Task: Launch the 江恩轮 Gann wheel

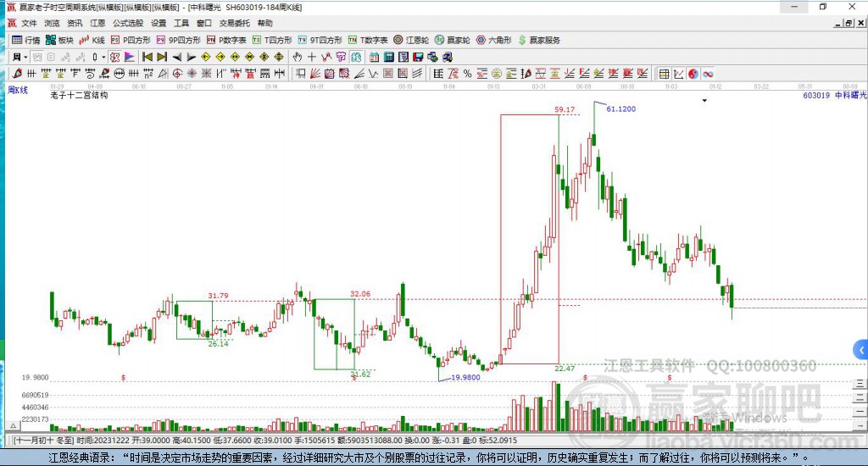Action: click(x=411, y=40)
